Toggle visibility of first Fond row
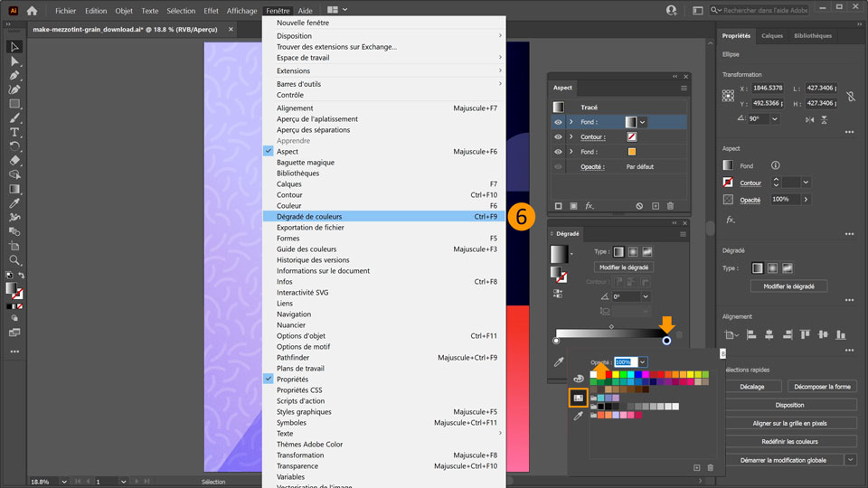This screenshot has height=488, width=868. (x=558, y=122)
